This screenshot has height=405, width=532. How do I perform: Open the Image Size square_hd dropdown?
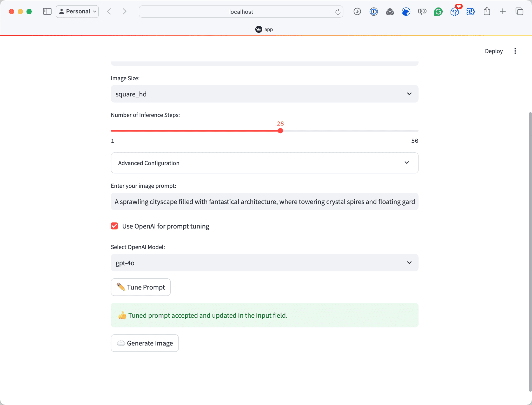click(264, 94)
